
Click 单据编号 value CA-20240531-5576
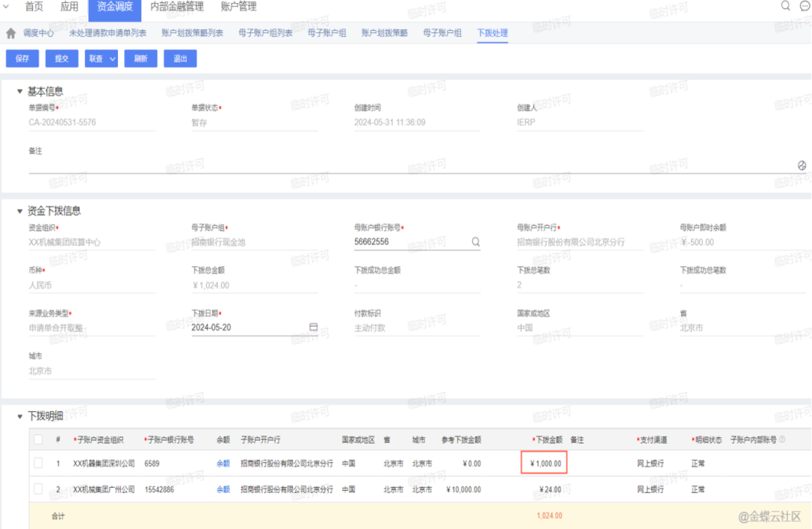pyautogui.click(x=62, y=122)
